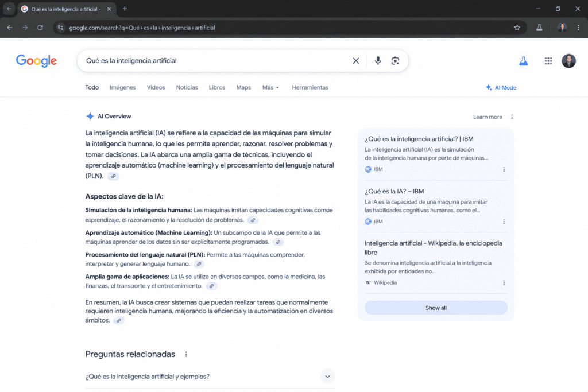Switch to 'Libros' tab
This screenshot has width=588, height=392.
point(217,87)
